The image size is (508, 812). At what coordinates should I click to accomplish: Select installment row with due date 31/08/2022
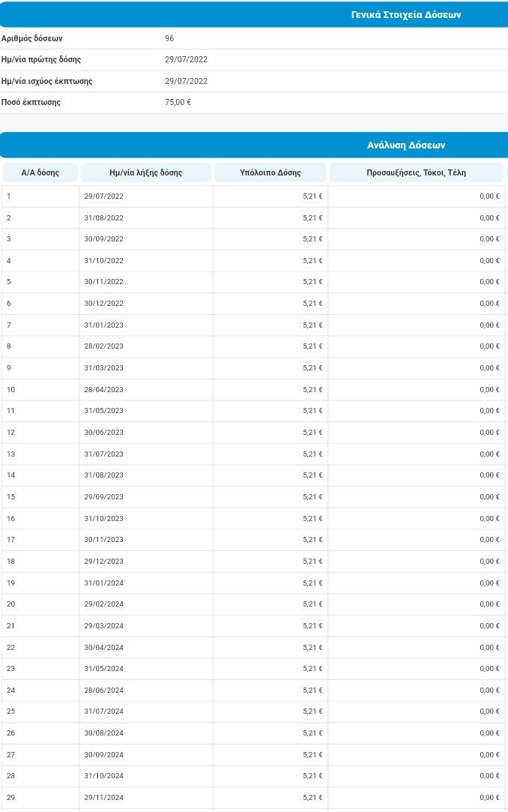(x=103, y=217)
